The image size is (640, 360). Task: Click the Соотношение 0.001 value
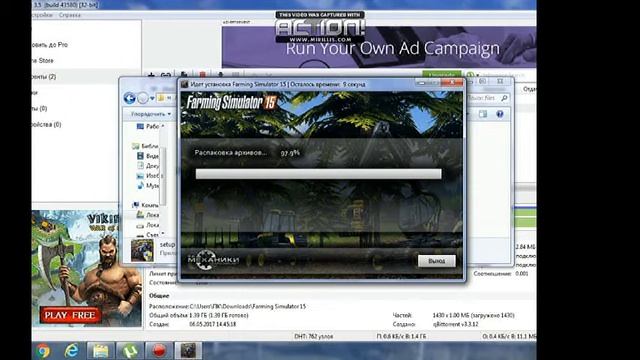pyautogui.click(x=522, y=273)
